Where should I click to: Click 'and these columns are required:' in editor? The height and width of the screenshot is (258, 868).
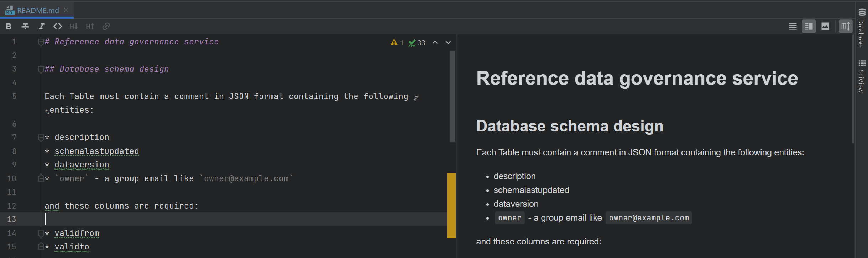point(121,206)
